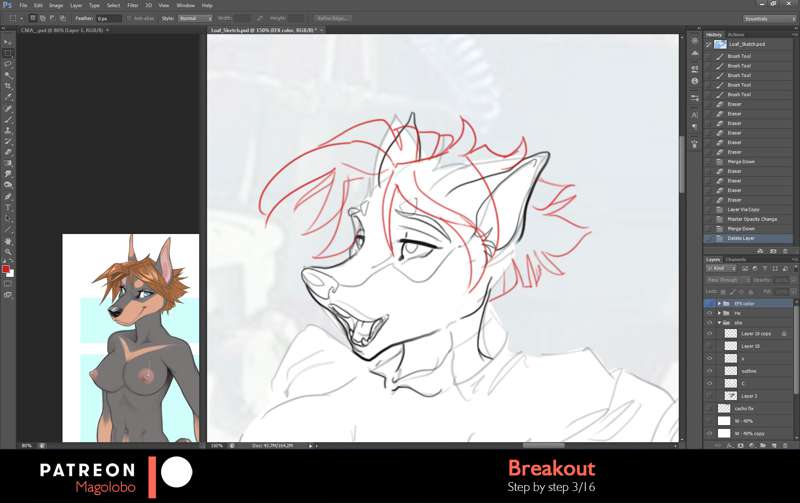Open the Filter menu
800x503 pixels.
point(132,5)
